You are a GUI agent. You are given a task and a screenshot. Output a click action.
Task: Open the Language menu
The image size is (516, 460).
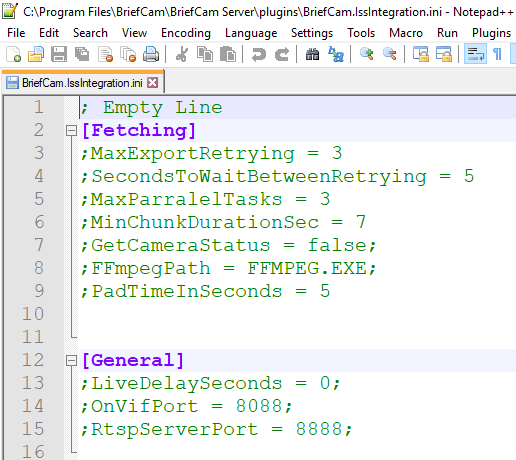(x=251, y=33)
